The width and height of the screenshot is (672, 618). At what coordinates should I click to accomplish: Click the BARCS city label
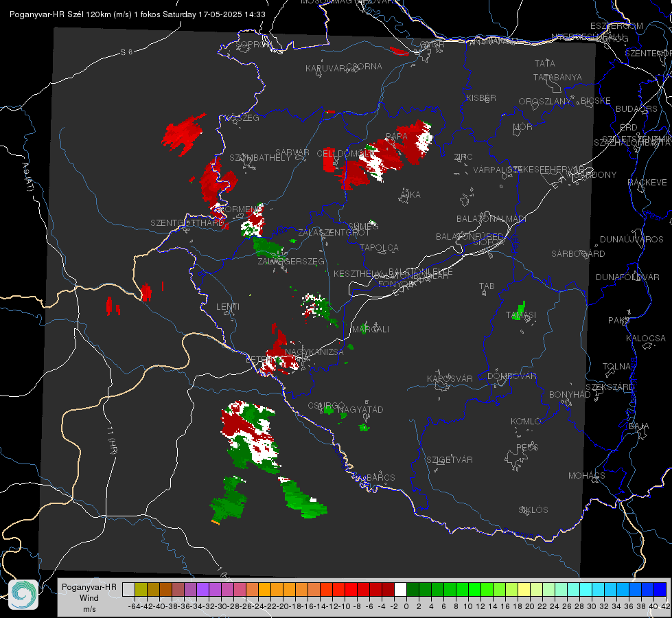380,477
